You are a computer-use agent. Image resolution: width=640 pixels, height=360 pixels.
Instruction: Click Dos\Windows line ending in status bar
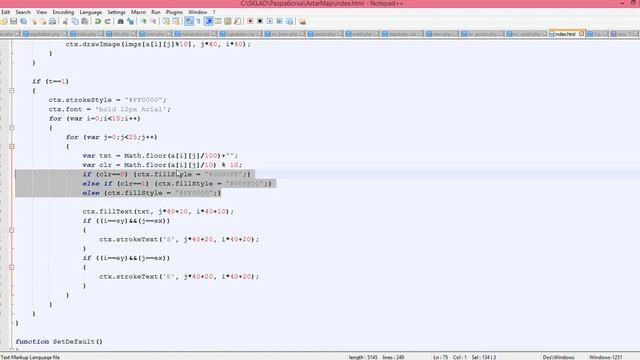[558, 357]
